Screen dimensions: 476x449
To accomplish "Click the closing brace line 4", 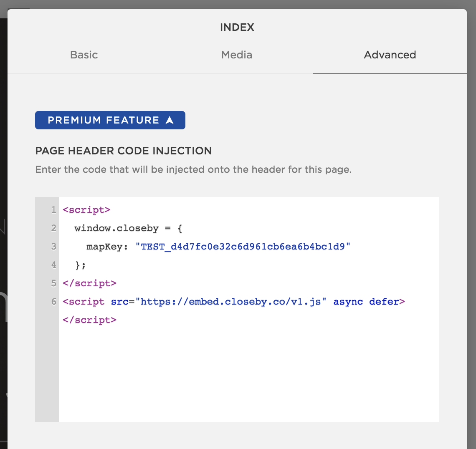I will coord(80,265).
